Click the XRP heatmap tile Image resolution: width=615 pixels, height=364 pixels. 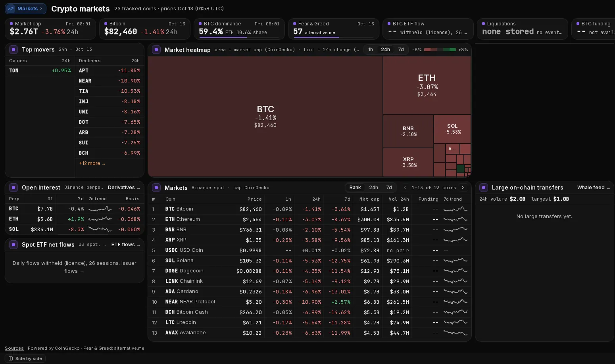click(x=408, y=162)
